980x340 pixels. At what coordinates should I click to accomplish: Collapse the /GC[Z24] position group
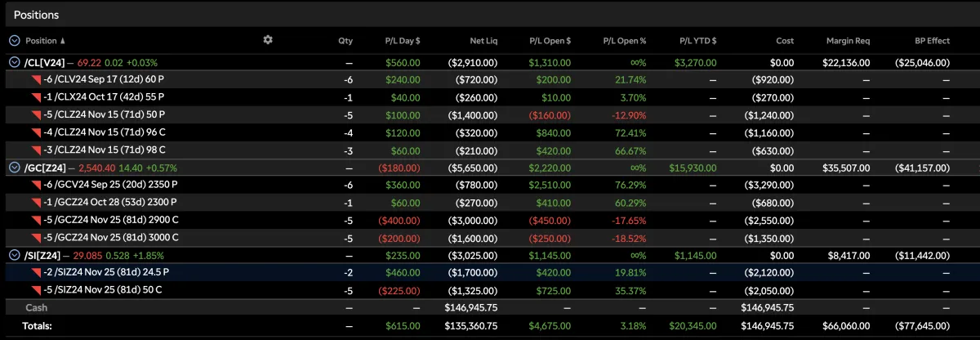point(14,167)
